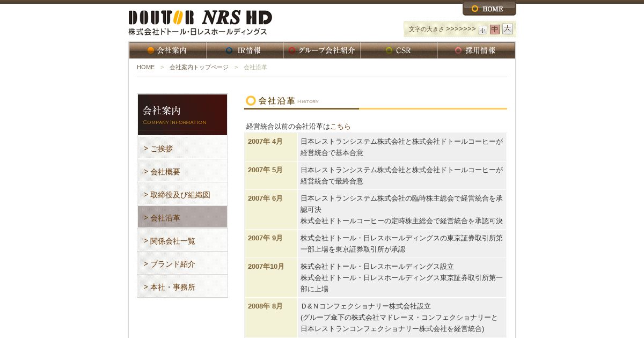Click the 文字の大きさ label
Image resolution: width=644 pixels, height=338 pixels.
[426, 29]
